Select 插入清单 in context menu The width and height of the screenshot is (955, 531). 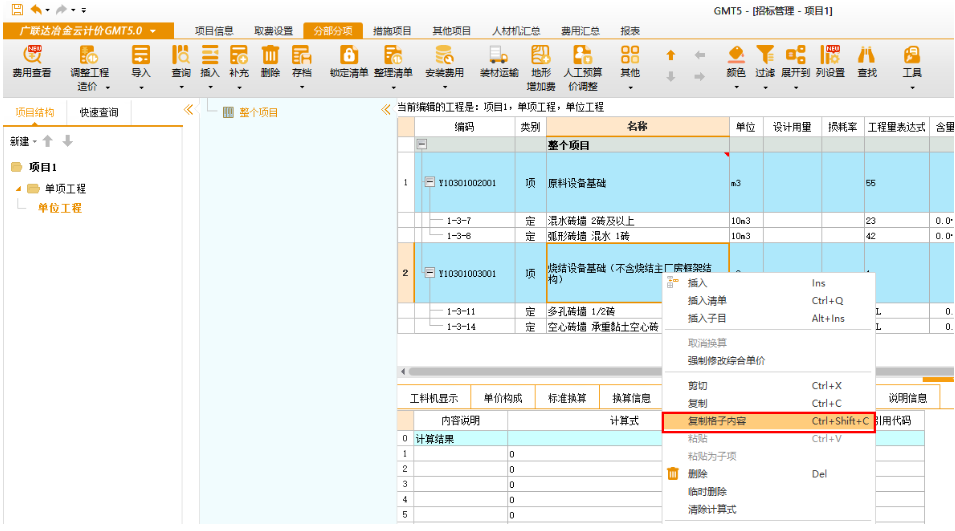[707, 301]
